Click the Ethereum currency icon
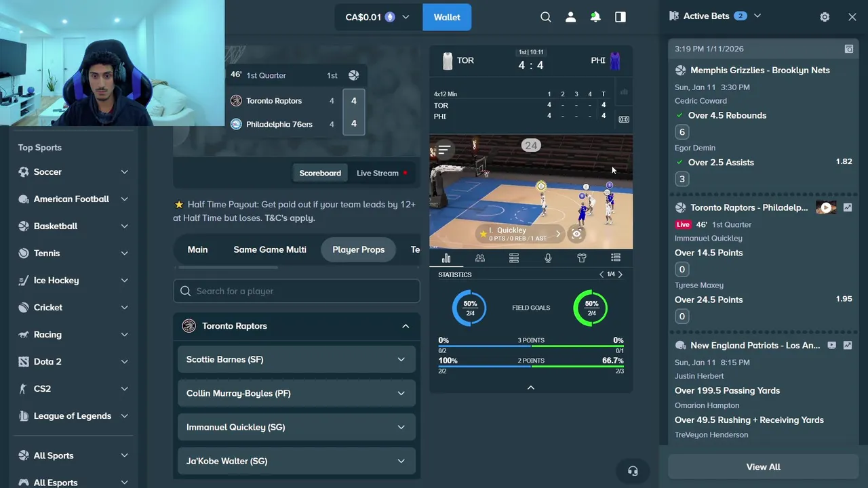 [x=390, y=17]
